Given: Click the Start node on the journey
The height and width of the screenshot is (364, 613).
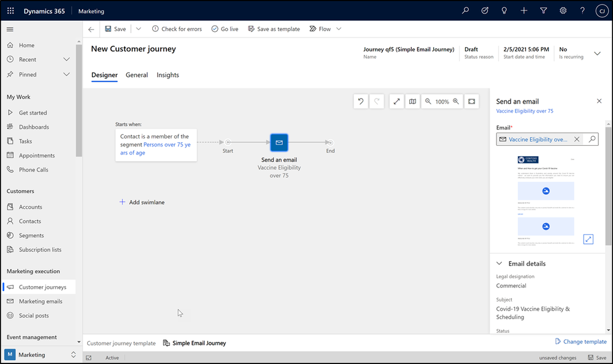Looking at the screenshot, I should [228, 143].
